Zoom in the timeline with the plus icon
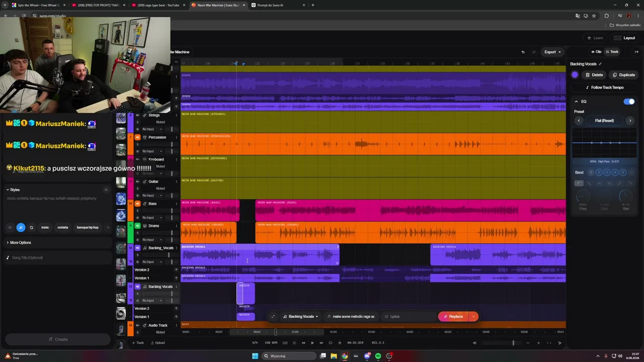The width and height of the screenshot is (644, 362). tap(538, 343)
